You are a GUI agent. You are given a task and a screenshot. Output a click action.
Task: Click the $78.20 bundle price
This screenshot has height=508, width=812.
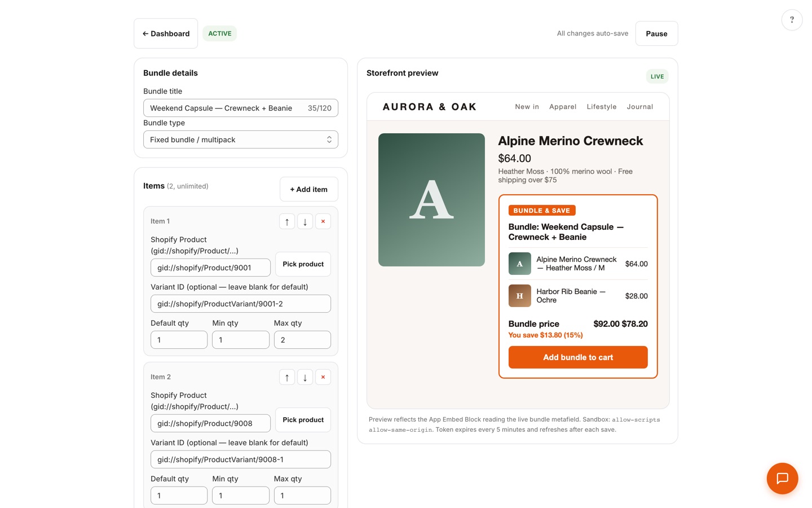point(635,324)
